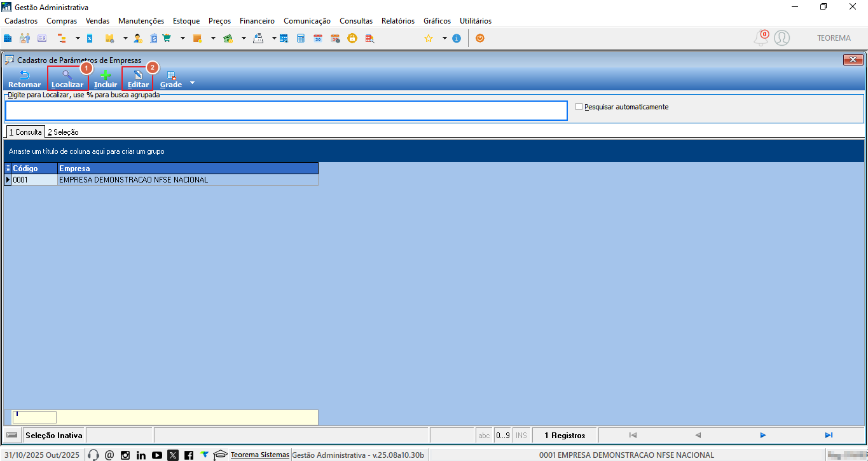This screenshot has height=461, width=868.
Task: Expand dropdown arrow next to shopping cart icon
Action: coord(183,38)
